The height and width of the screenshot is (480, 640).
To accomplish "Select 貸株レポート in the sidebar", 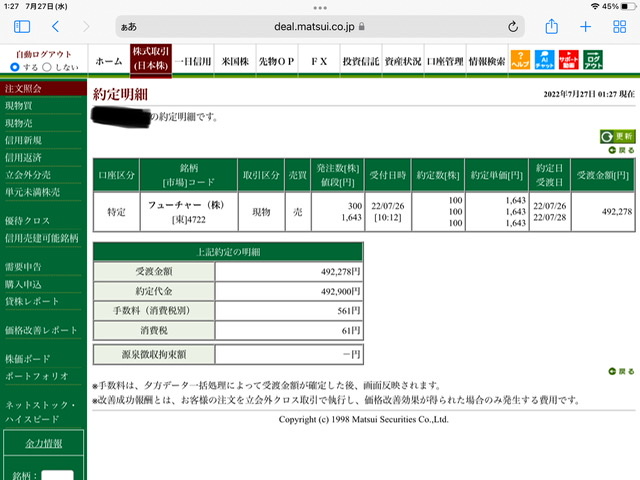I will [32, 302].
